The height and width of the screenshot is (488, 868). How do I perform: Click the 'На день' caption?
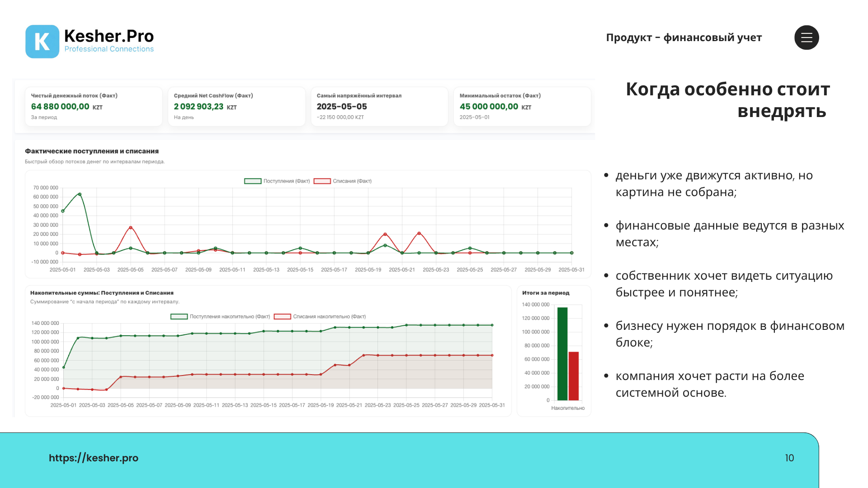pos(184,117)
